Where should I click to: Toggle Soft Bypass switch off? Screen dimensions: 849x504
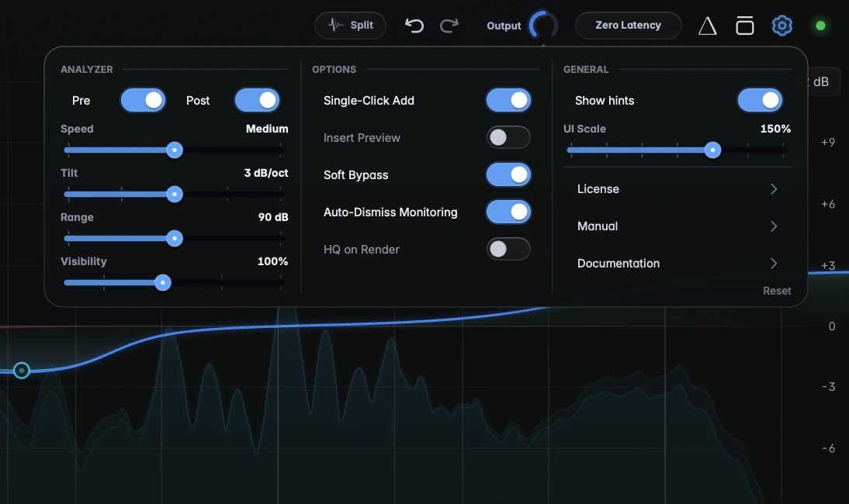point(508,174)
